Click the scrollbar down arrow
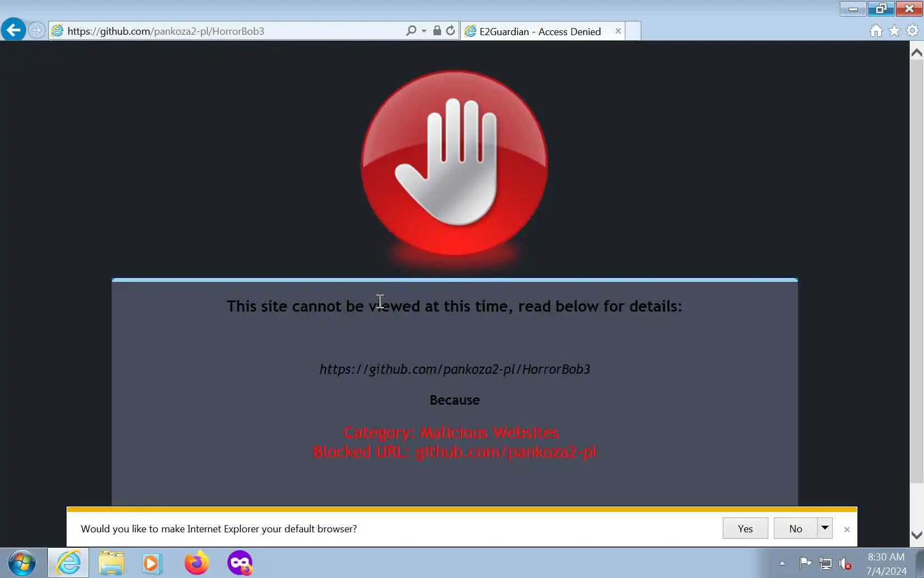Viewport: 924px width, 578px height. coord(916,535)
